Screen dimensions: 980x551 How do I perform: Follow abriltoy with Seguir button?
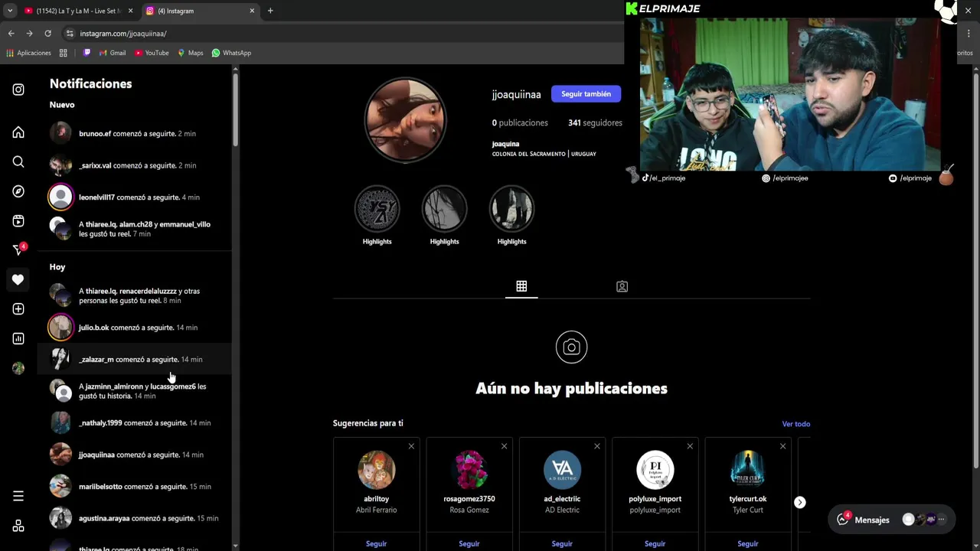click(376, 543)
